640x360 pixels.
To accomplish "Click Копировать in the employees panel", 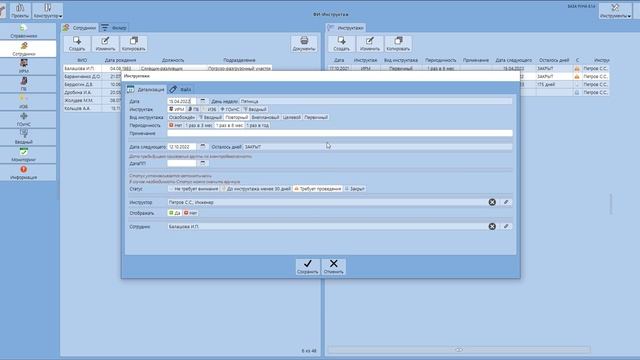I will tap(133, 44).
